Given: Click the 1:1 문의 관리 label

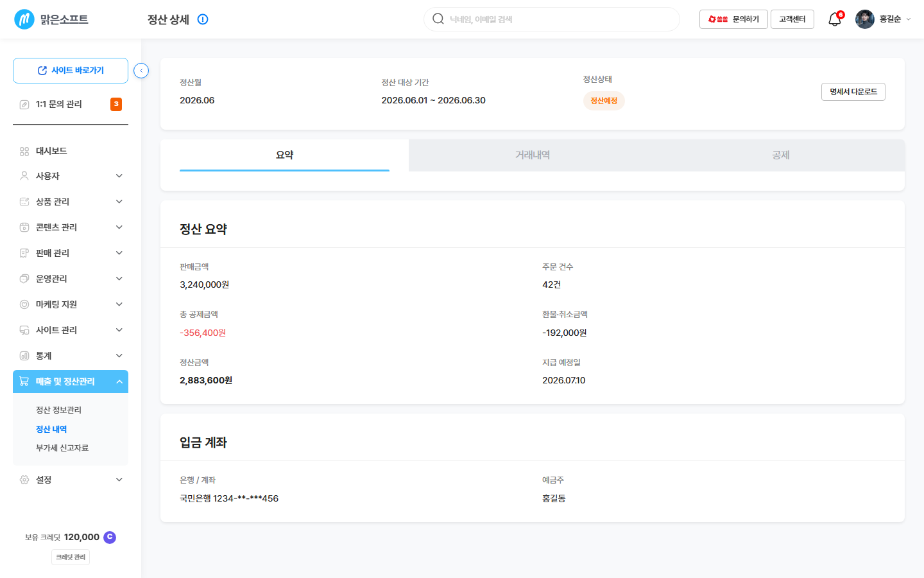Looking at the screenshot, I should click(x=59, y=104).
